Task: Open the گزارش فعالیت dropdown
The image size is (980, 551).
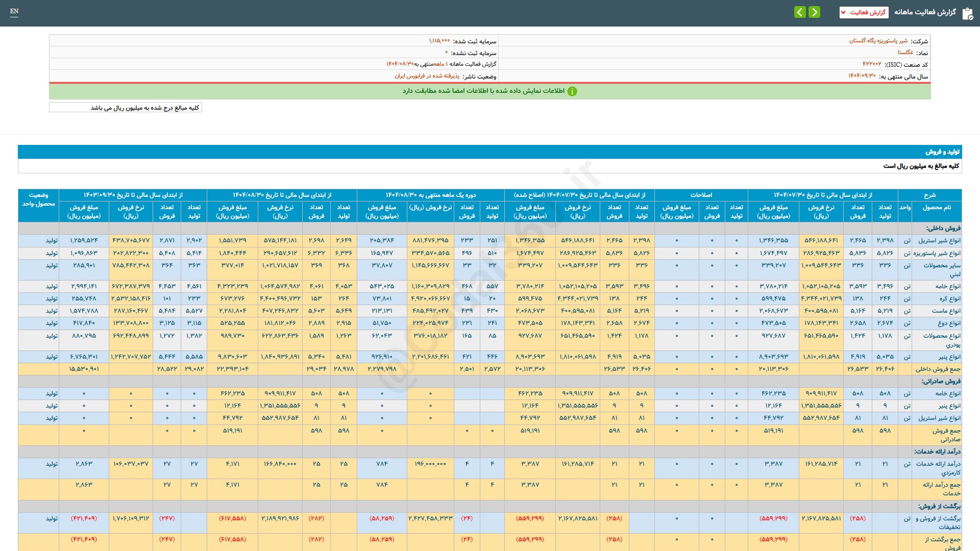Action: pyautogui.click(x=864, y=12)
